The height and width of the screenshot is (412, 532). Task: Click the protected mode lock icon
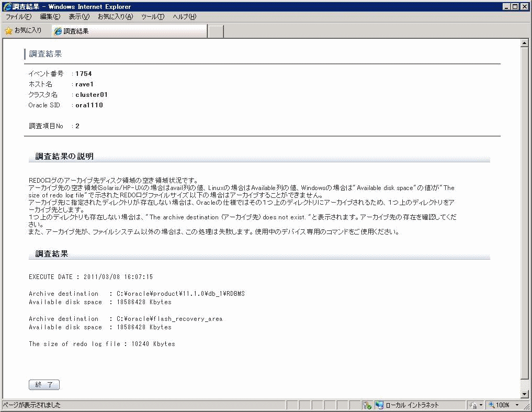point(473,405)
